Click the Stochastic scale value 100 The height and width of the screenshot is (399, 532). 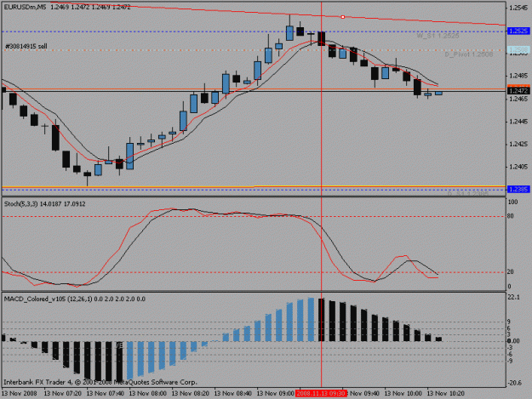pos(513,202)
